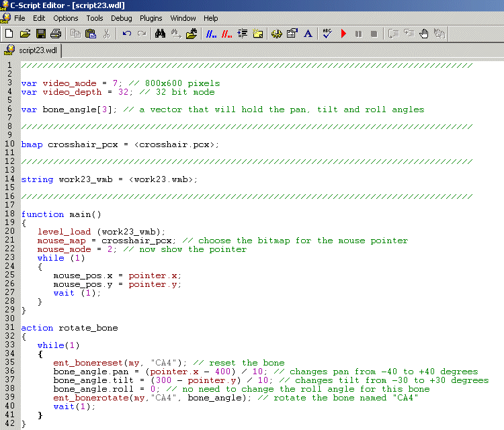504x430 pixels.
Task: Paste using the clipboard toolbar icon
Action: [91, 33]
